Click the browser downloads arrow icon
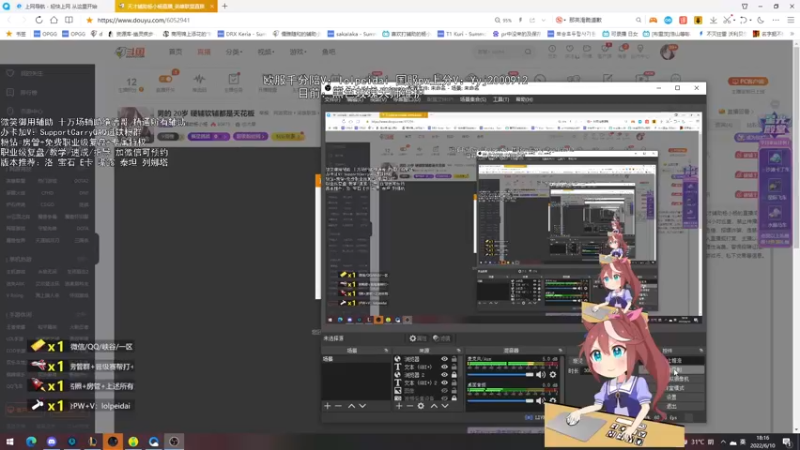 click(x=713, y=20)
